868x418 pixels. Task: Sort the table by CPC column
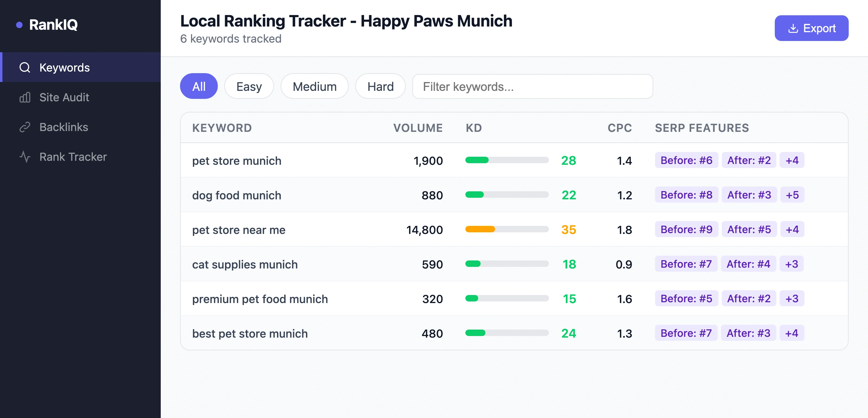(619, 128)
